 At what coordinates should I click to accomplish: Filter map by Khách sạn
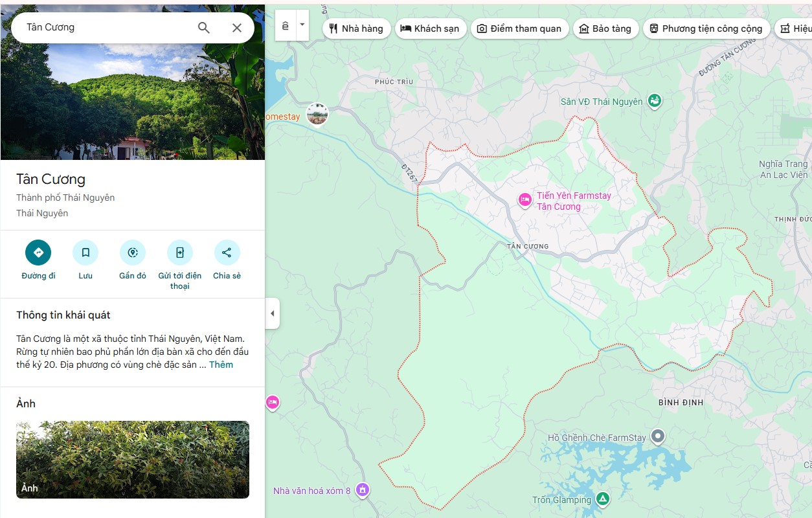[x=431, y=28]
